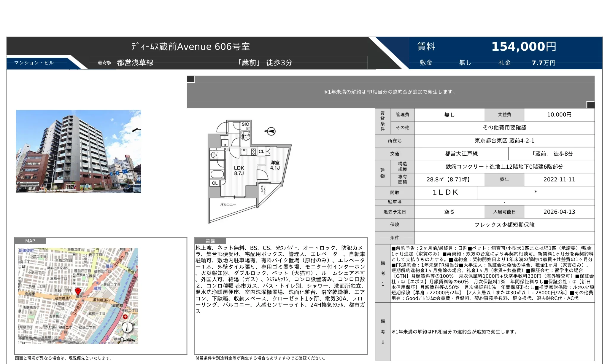Click the フレックス少額短期保険 insurance cell
This screenshot has height=364, width=610.
point(504,225)
